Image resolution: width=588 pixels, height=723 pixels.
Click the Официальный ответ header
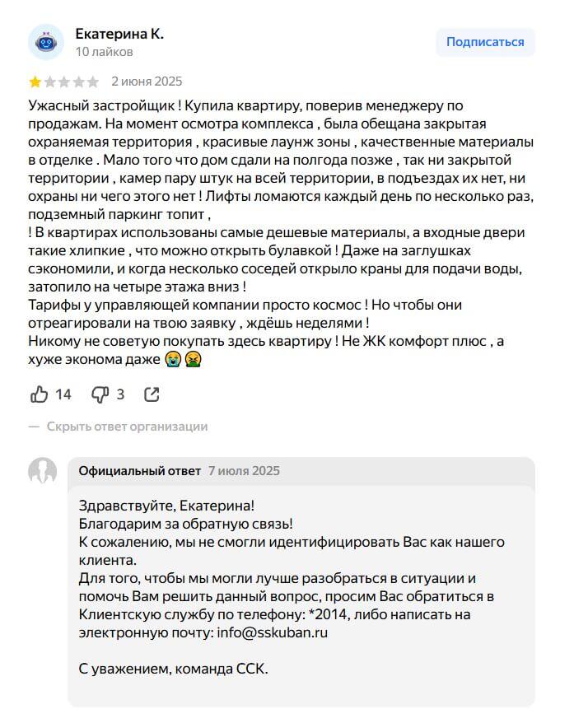[x=140, y=471]
